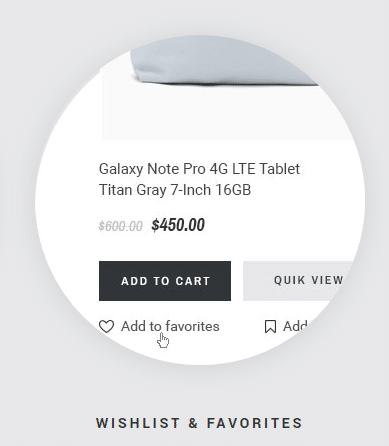Click the crossed-out $600.00 original price
Image resolution: width=389 pixels, height=446 pixels.
click(x=121, y=226)
